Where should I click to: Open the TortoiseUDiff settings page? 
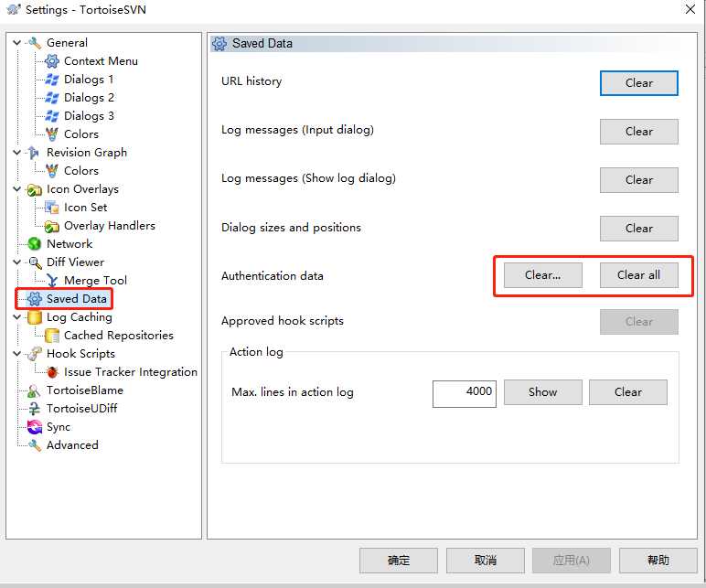[x=81, y=409]
